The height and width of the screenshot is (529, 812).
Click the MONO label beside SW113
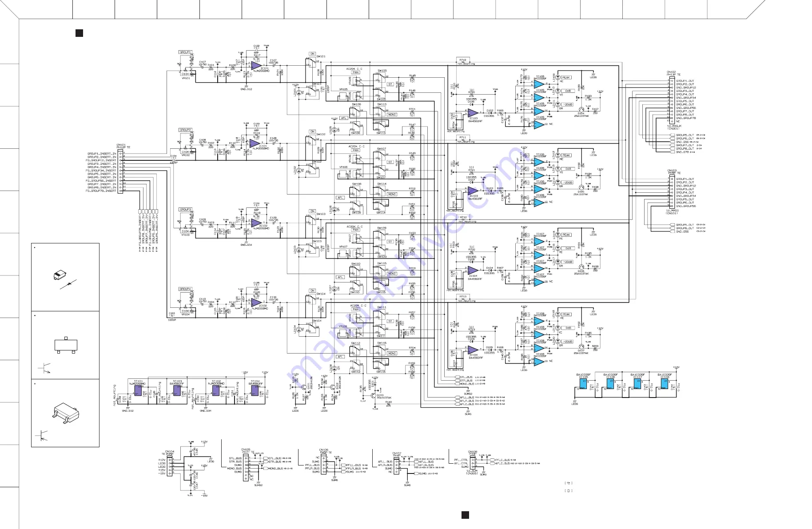click(x=392, y=115)
